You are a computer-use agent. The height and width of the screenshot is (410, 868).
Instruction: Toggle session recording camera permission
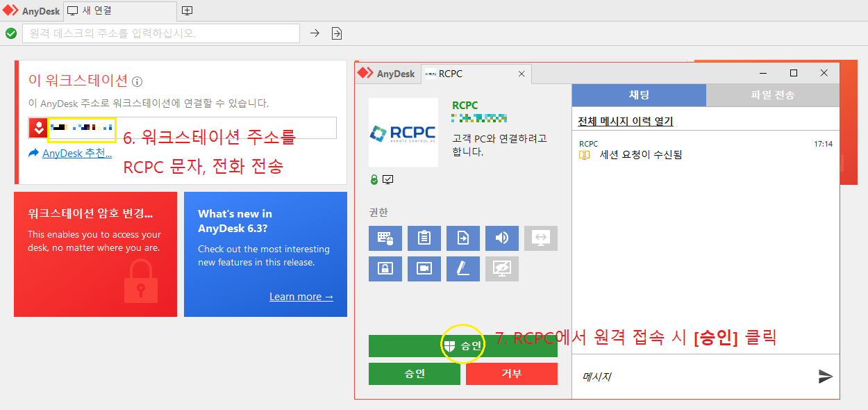pos(424,269)
